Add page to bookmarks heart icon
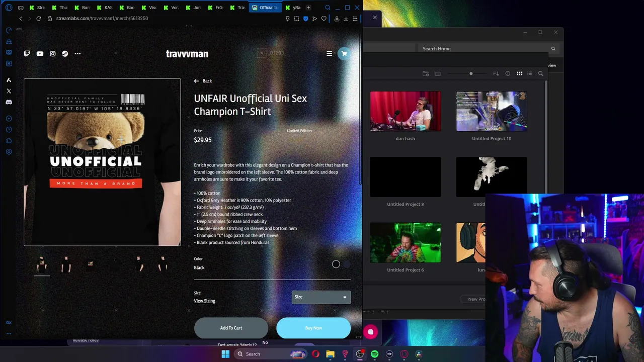The height and width of the screenshot is (362, 644). pos(324,19)
